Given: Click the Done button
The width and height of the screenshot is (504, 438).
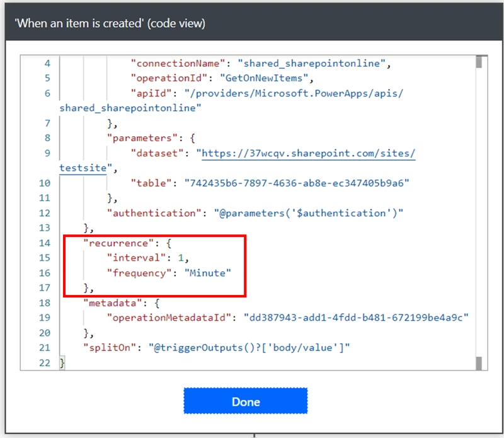Looking at the screenshot, I should pos(245,401).
